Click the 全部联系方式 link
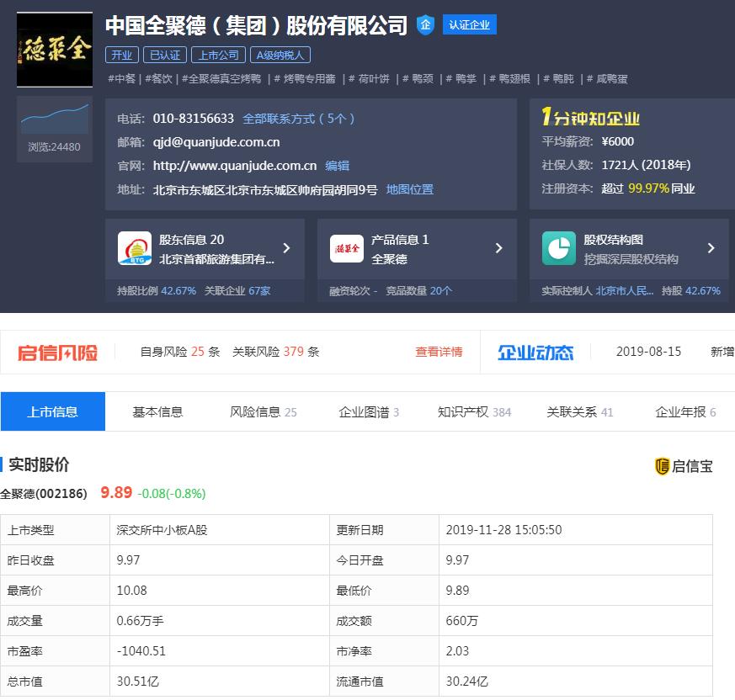The image size is (735, 700). (x=299, y=119)
